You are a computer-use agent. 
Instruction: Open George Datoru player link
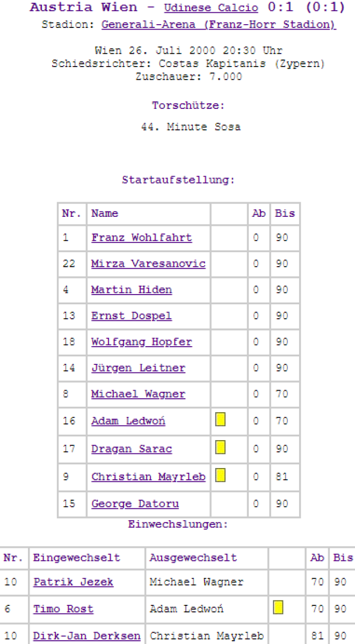(x=135, y=504)
